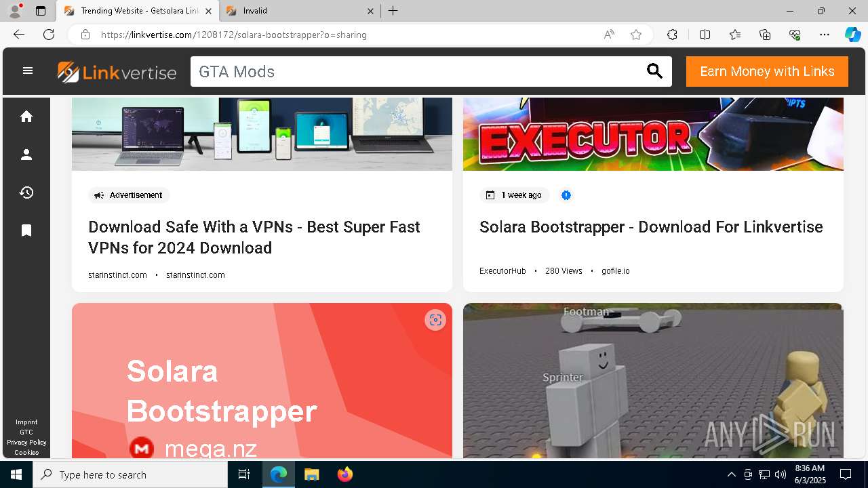
Task: Open the Privacy Policy link
Action: tap(26, 442)
